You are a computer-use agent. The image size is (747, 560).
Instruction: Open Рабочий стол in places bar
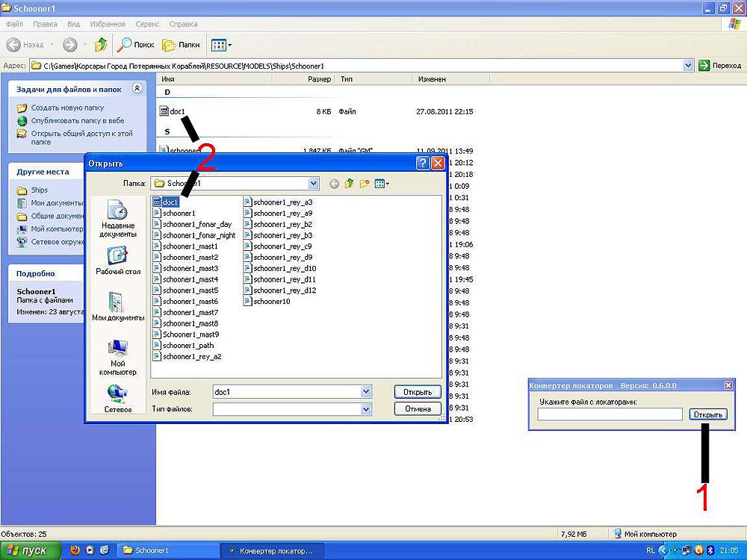coord(118,261)
